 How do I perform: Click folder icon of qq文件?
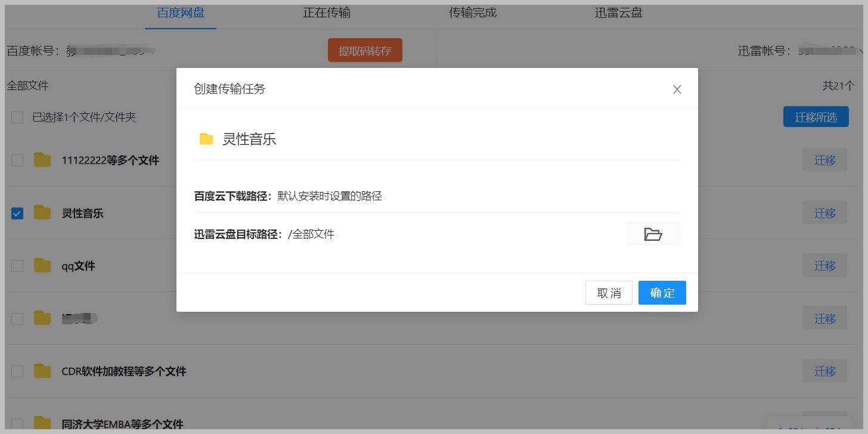[x=42, y=265]
